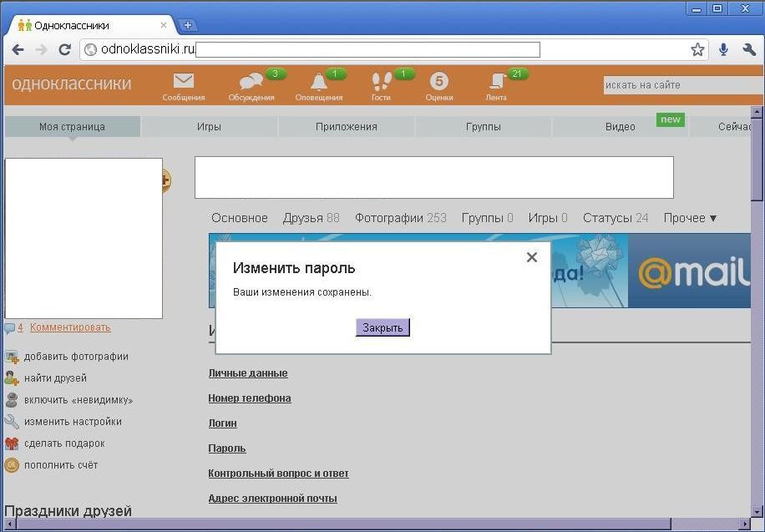Viewport: 765px width, 532px height.
Task: Click the coin icon for пополнить счёт
Action: point(12,465)
